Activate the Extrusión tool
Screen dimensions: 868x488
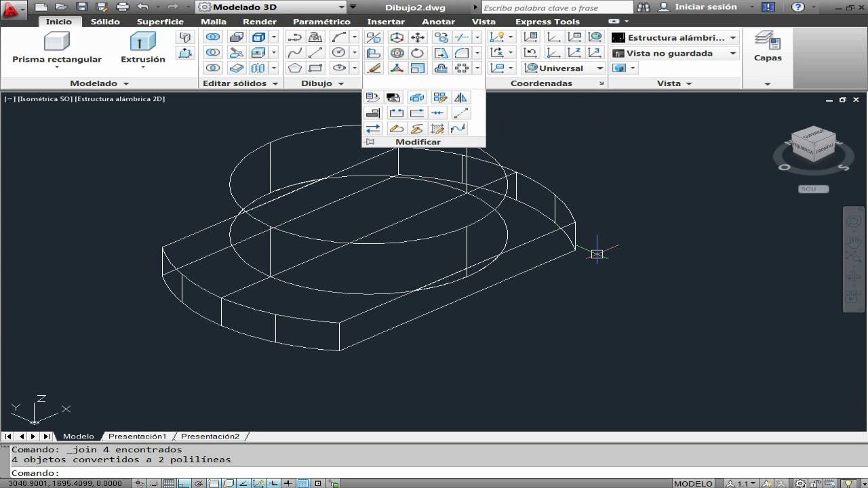142,48
